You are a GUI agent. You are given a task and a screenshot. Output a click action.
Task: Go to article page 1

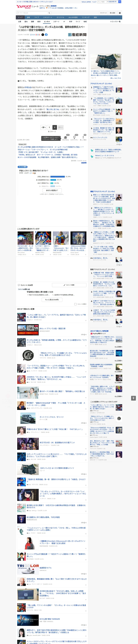(49, 127)
